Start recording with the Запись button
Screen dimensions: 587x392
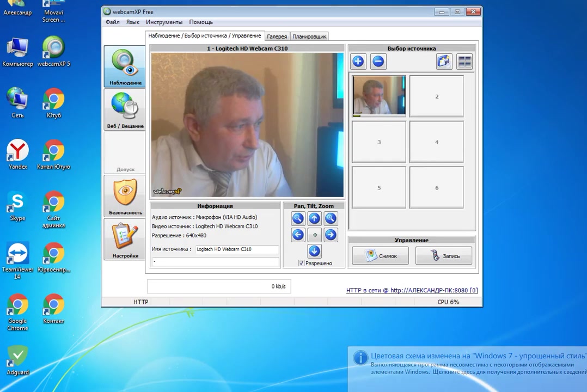click(x=444, y=256)
